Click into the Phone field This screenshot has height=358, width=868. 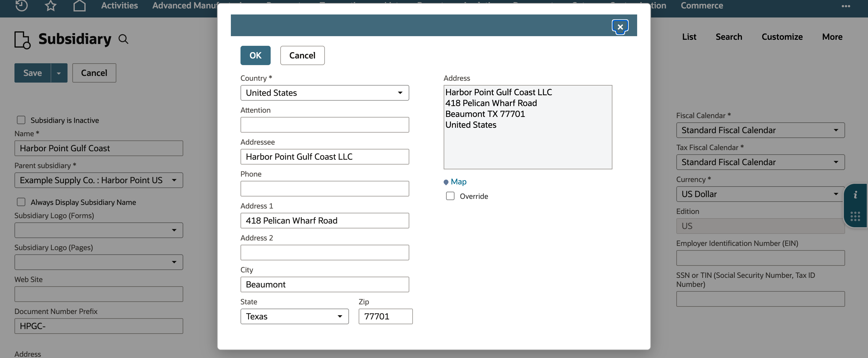tap(325, 189)
